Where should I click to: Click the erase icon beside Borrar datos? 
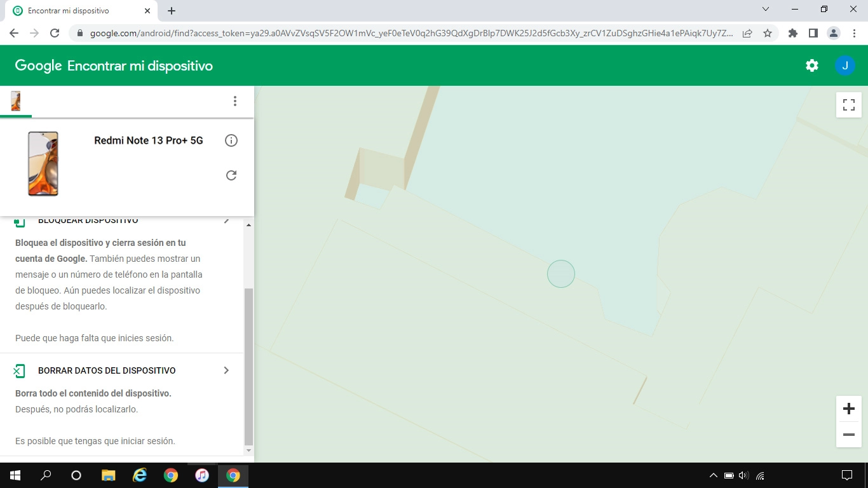coord(20,370)
